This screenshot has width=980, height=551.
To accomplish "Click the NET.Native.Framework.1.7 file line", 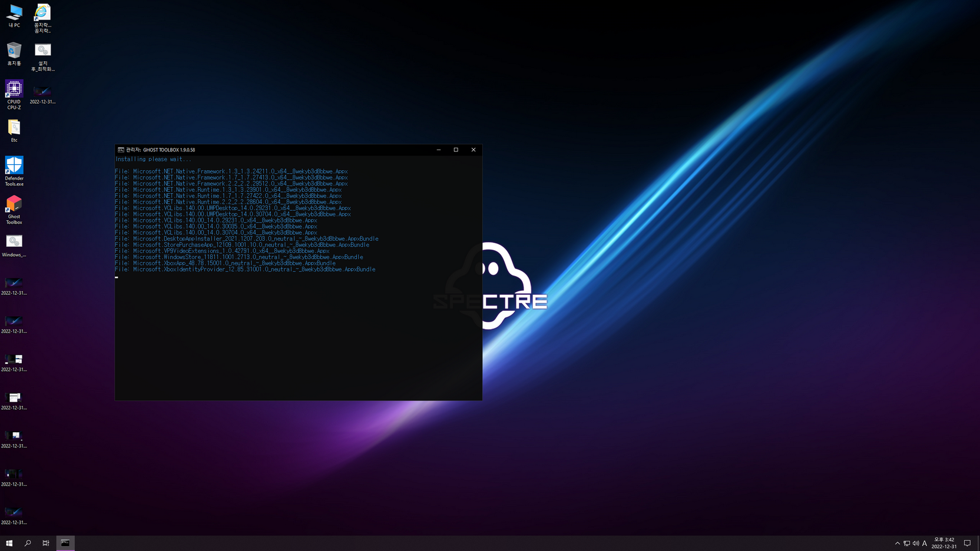I will coord(231,177).
